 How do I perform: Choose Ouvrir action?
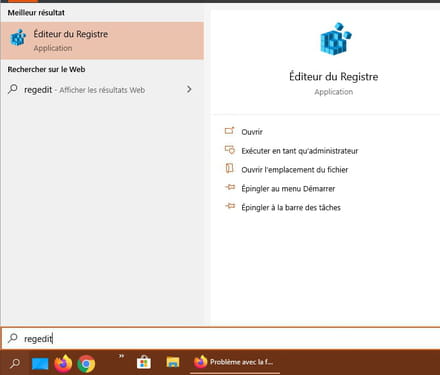click(252, 132)
